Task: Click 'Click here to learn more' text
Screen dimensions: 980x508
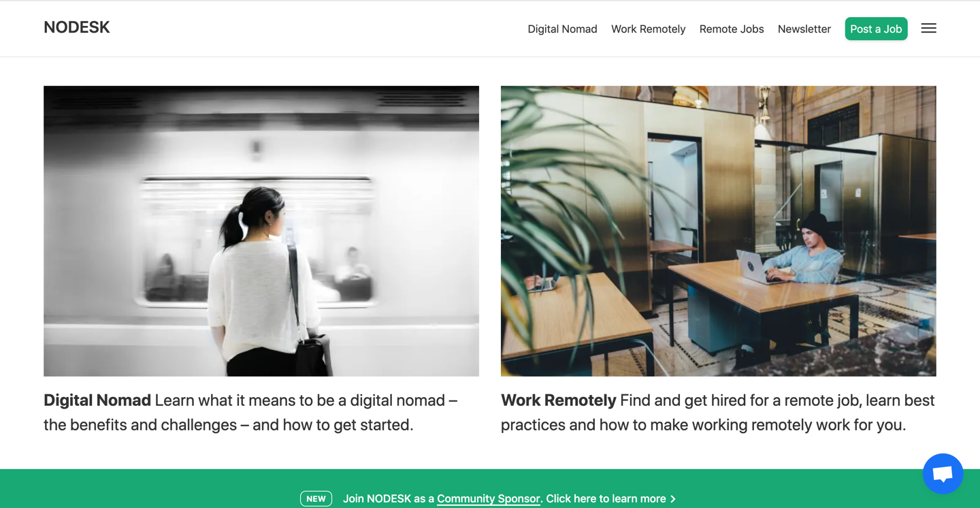Action: (606, 498)
